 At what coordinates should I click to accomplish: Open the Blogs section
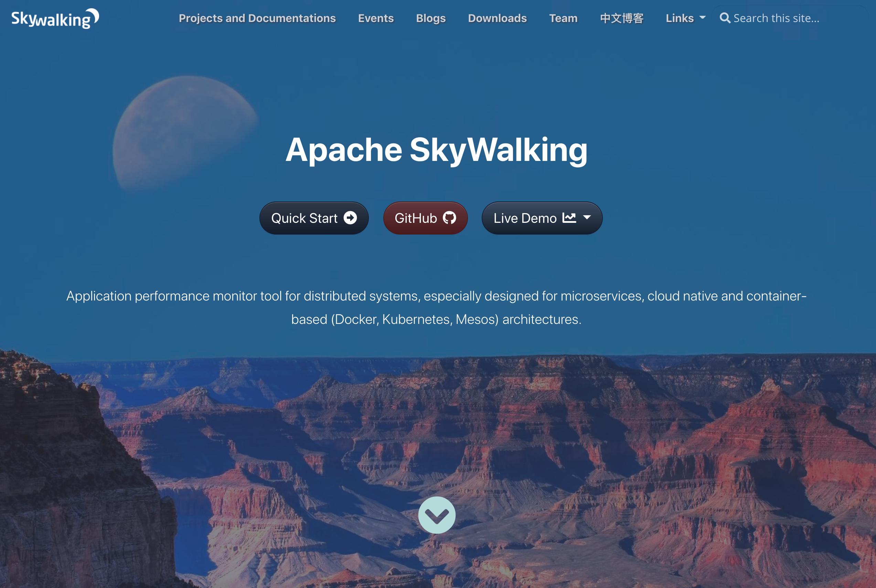431,18
